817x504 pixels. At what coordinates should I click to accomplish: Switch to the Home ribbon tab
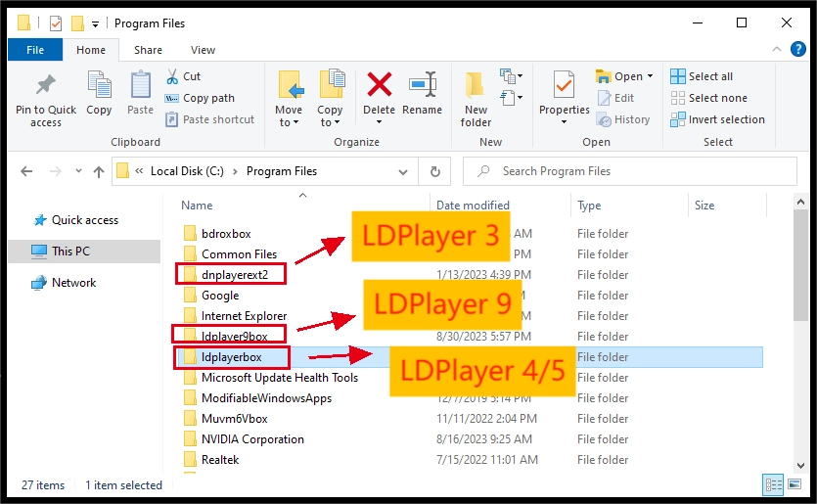coord(91,50)
